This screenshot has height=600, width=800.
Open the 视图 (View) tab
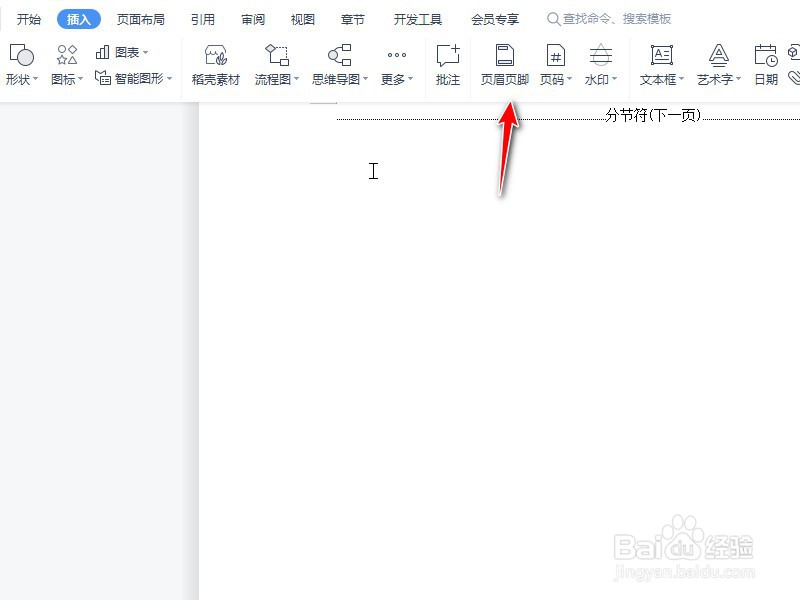pyautogui.click(x=303, y=19)
